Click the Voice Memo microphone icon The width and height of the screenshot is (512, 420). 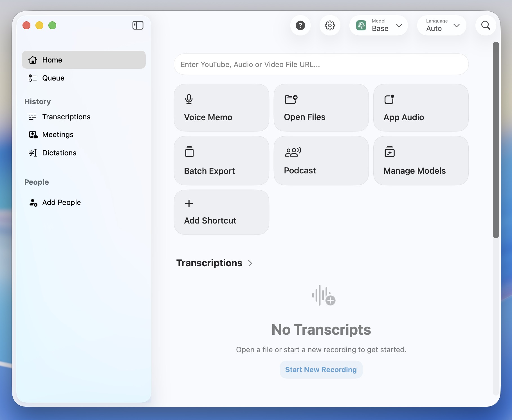point(189,99)
